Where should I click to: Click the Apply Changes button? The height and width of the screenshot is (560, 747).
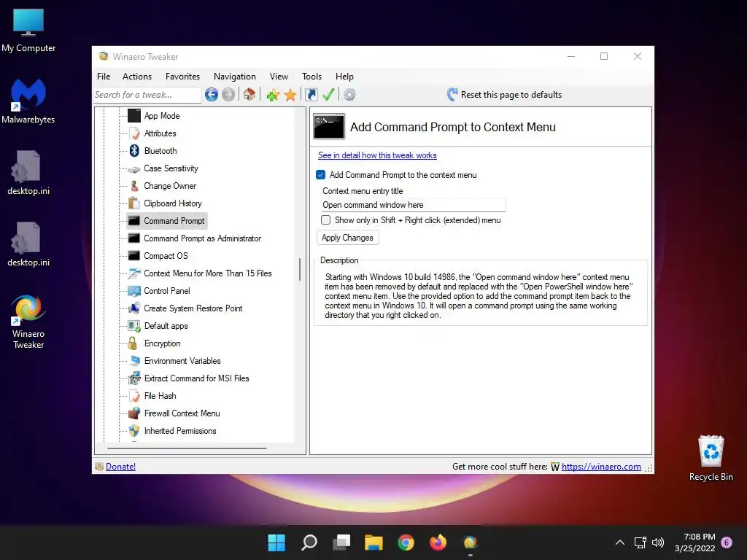(x=347, y=238)
